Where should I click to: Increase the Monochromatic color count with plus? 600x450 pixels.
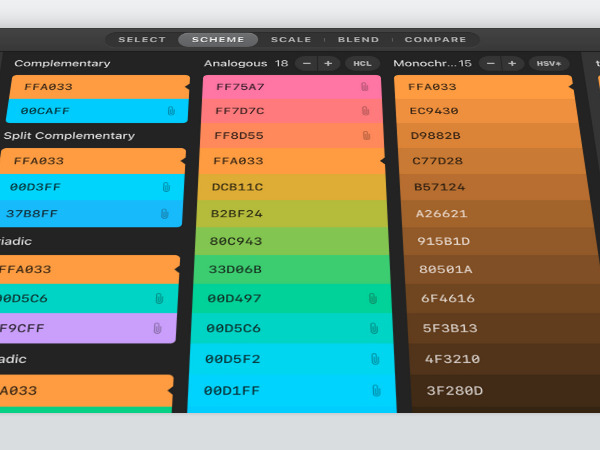click(512, 63)
